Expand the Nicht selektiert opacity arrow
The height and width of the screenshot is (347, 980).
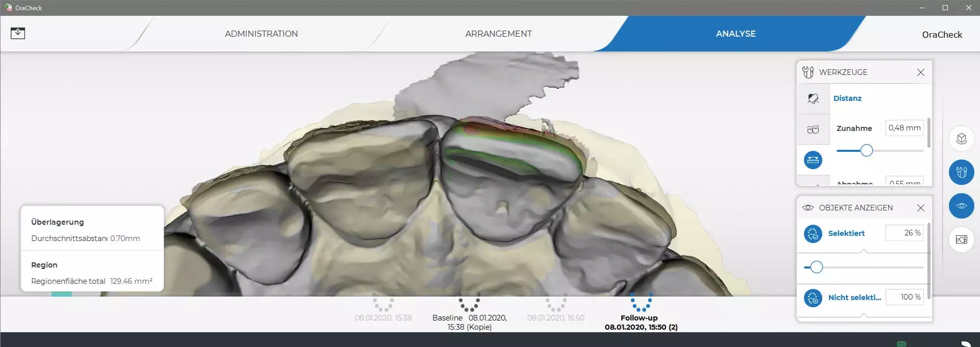click(x=863, y=315)
